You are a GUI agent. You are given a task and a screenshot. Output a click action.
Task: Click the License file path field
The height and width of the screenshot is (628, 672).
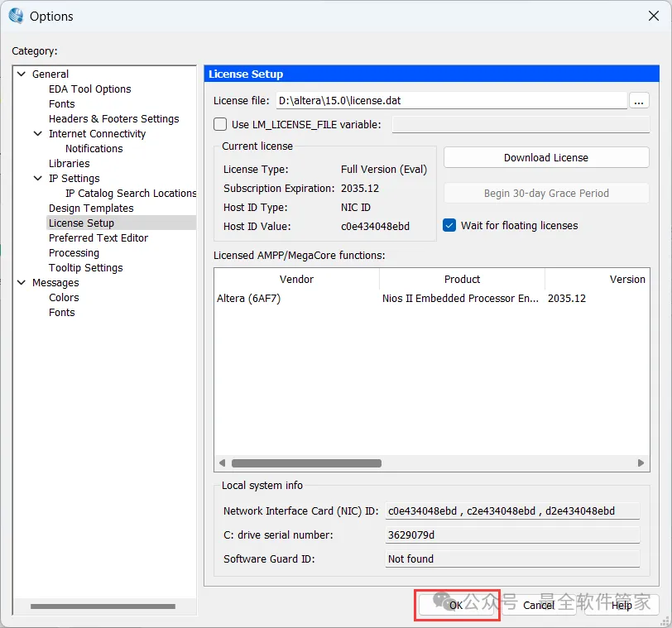[452, 101]
